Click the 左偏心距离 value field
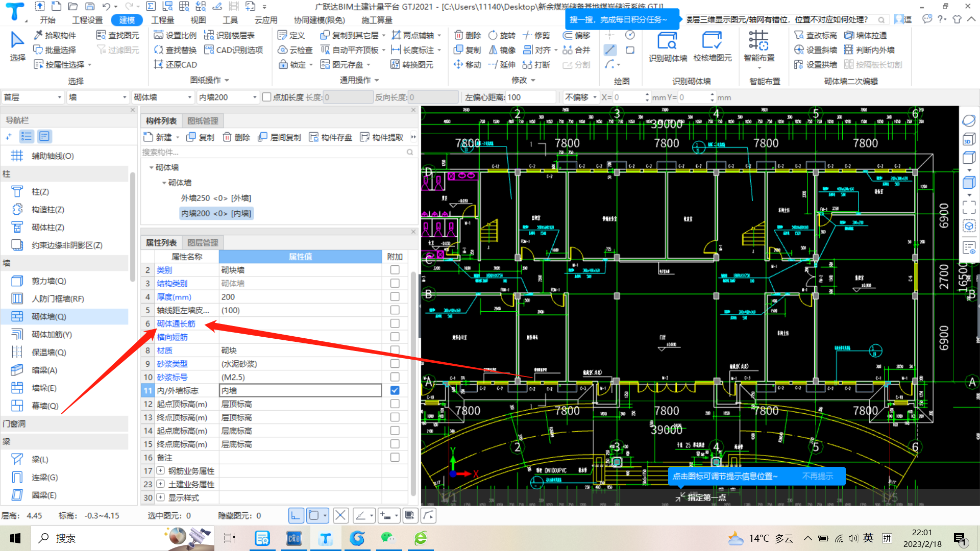The image size is (980, 551). coord(531,97)
